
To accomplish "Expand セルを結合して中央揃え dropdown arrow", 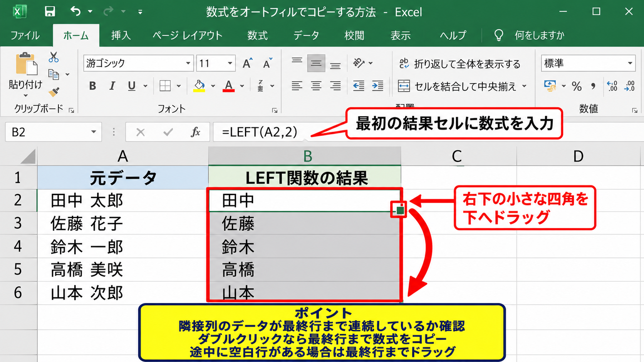I will tap(524, 86).
